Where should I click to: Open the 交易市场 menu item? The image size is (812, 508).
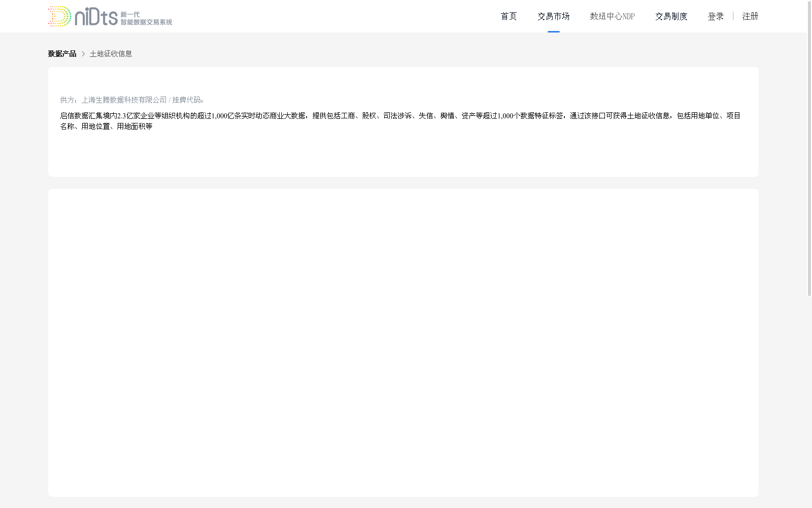point(553,16)
